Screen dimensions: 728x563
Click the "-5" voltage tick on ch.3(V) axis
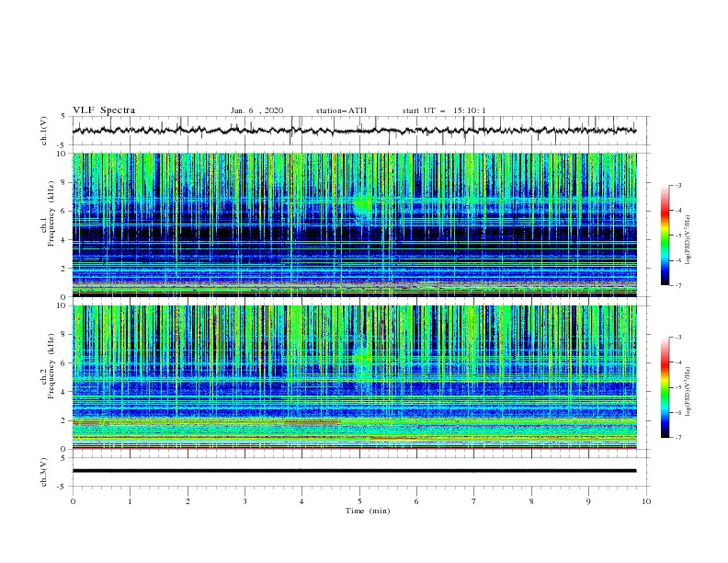point(63,487)
